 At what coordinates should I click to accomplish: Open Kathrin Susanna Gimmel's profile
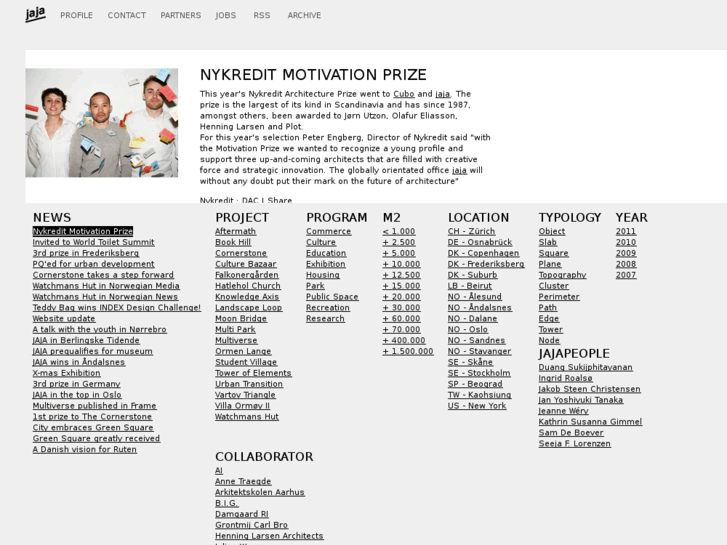(x=590, y=422)
